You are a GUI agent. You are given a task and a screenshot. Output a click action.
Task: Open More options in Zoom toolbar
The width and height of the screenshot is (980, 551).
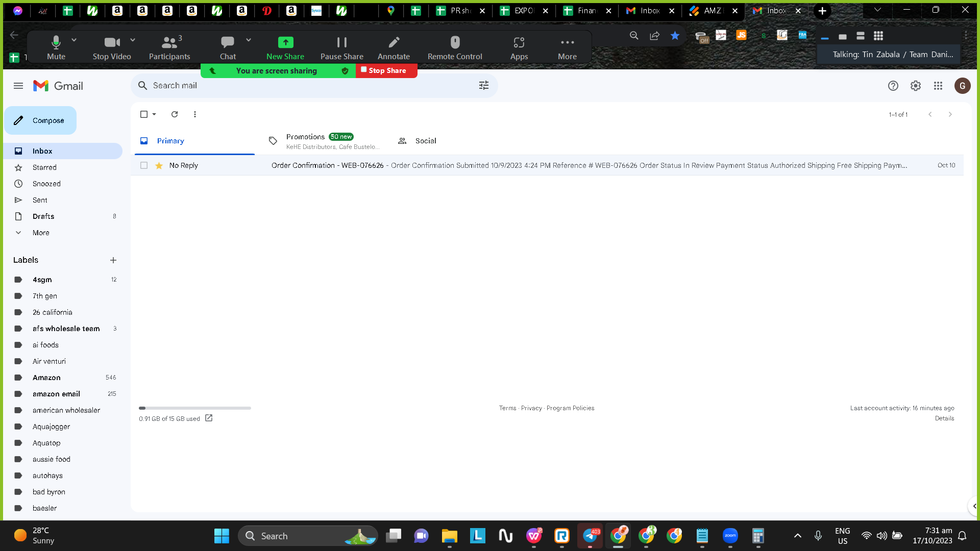click(x=567, y=48)
